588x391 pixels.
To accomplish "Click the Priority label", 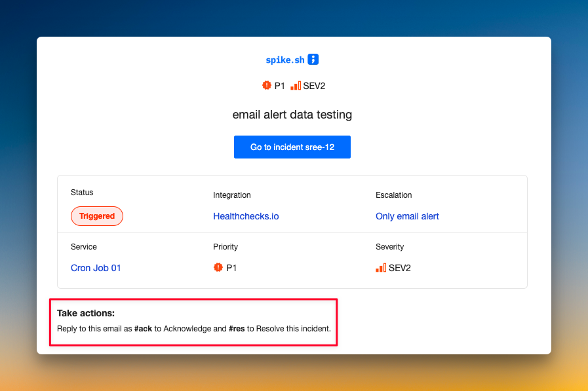I will click(225, 246).
